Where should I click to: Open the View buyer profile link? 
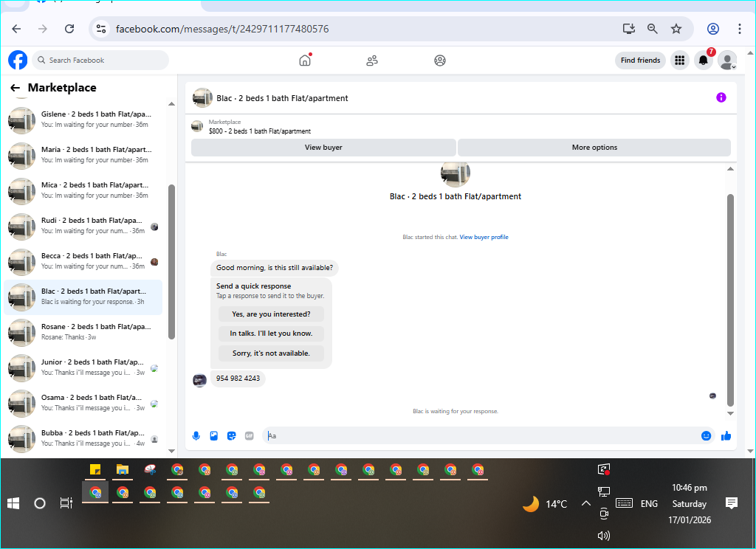(484, 237)
